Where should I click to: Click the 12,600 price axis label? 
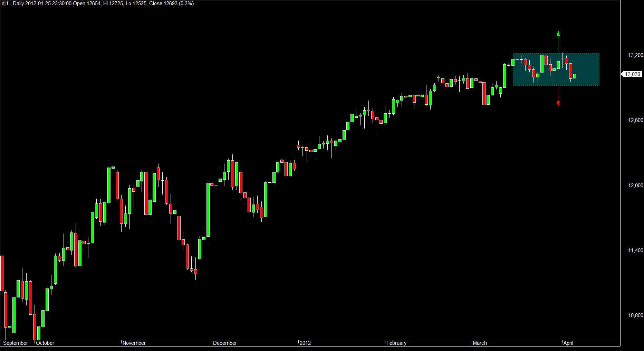(x=636, y=120)
